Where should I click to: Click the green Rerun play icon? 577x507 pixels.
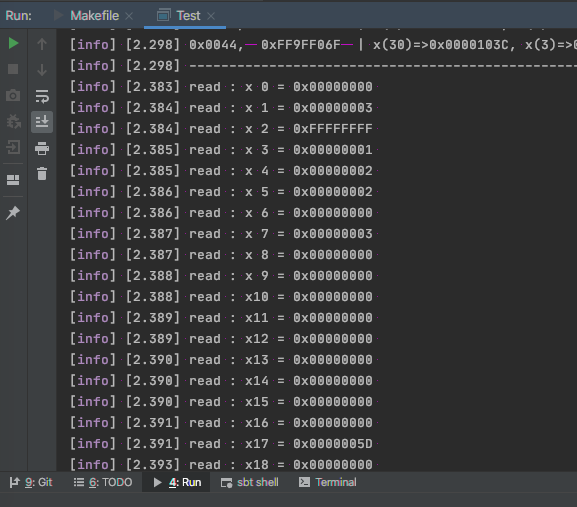pos(13,43)
